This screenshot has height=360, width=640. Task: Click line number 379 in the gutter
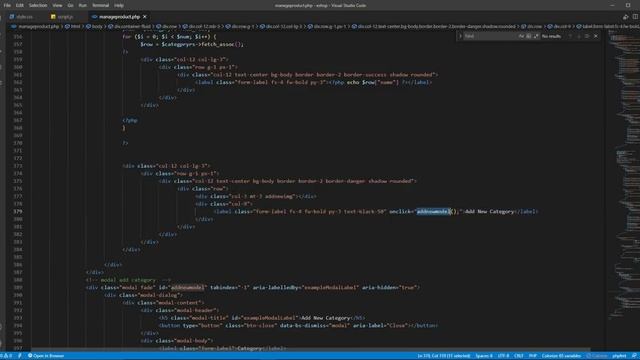[x=18, y=211]
